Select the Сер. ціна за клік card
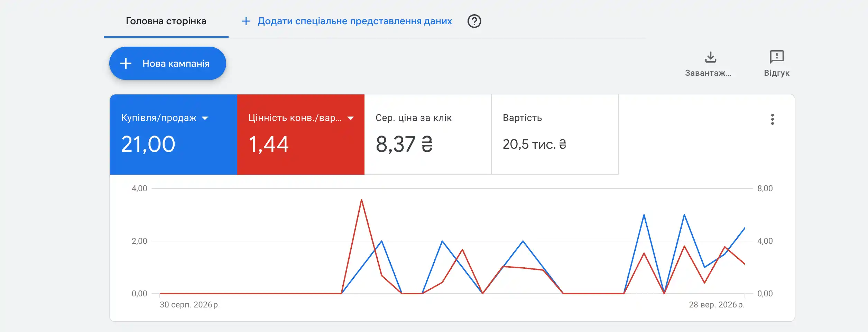This screenshot has height=332, width=868. click(x=428, y=134)
